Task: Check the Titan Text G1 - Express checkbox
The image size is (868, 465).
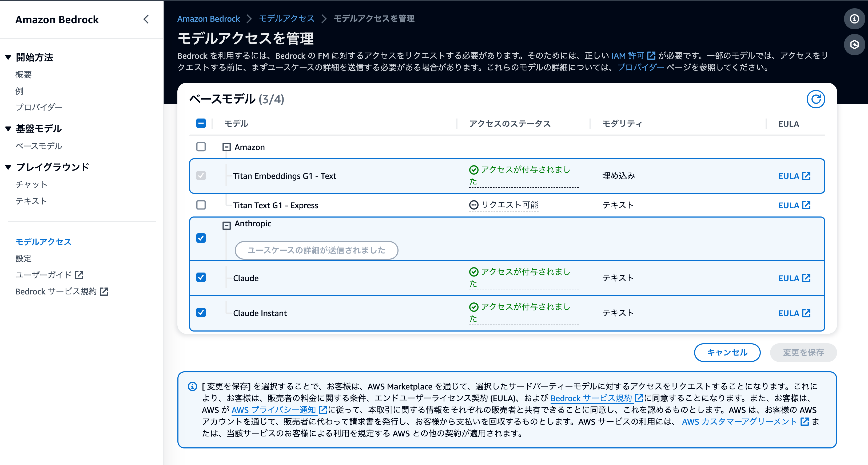Action: [201, 205]
